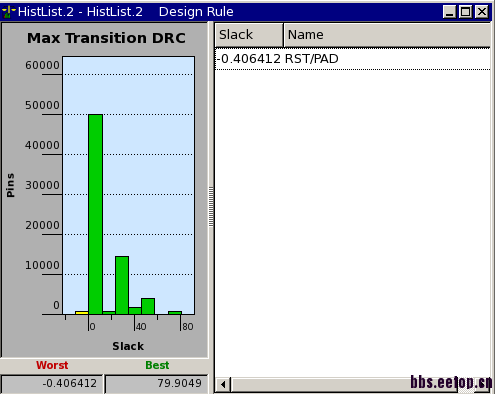Click the Worst slack value field

(x=52, y=384)
